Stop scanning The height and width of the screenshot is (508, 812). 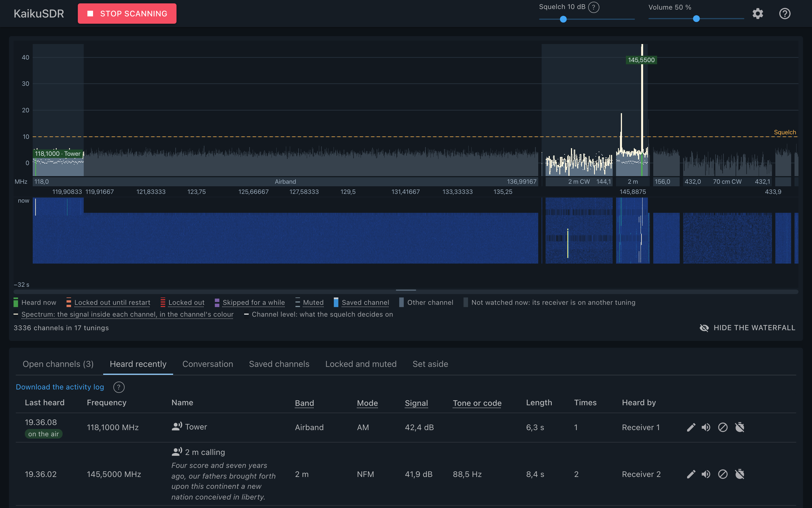tap(127, 14)
